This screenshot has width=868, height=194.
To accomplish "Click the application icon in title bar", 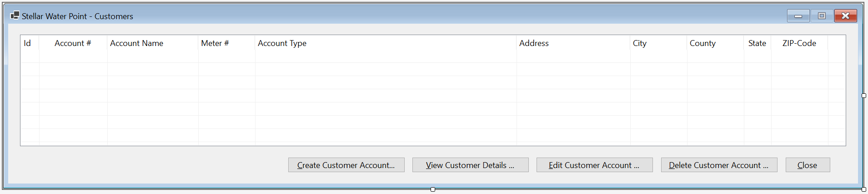I will [15, 15].
